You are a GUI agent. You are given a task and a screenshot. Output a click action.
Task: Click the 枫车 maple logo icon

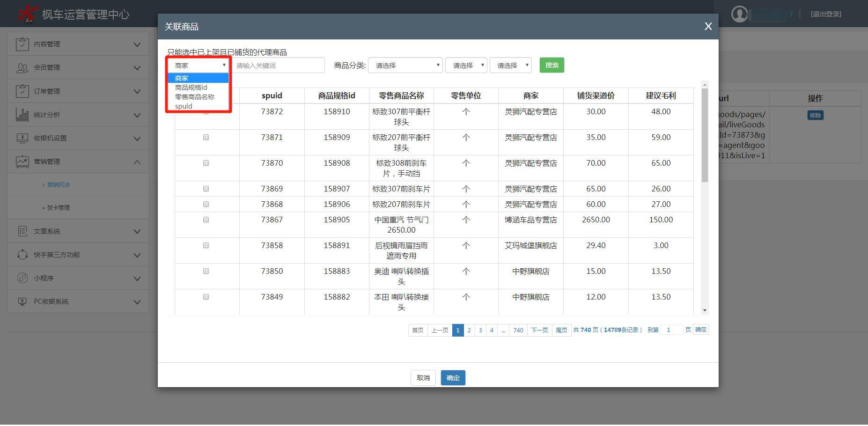pos(28,14)
